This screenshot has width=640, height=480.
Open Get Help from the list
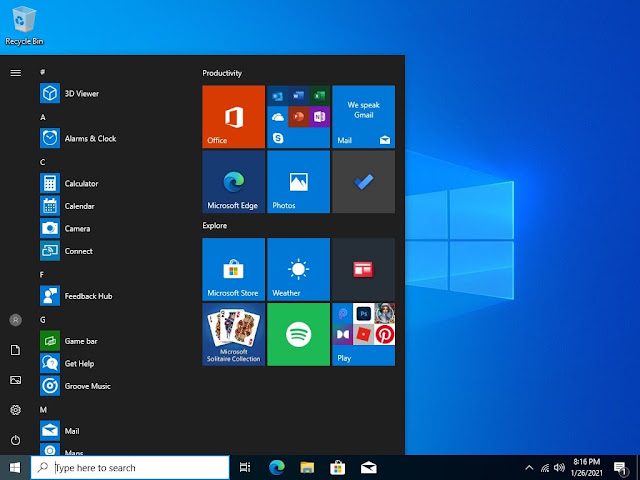(67, 363)
